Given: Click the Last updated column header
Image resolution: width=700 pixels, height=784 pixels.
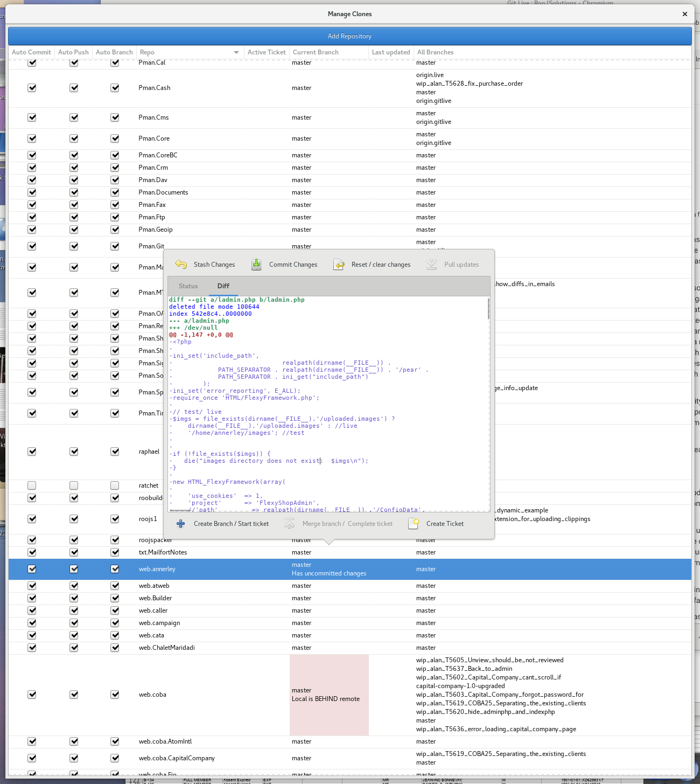Looking at the screenshot, I should (391, 52).
